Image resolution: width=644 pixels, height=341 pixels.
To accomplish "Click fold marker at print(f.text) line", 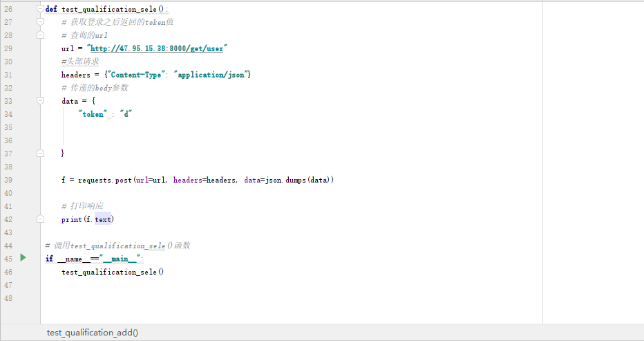I will [x=40, y=219].
